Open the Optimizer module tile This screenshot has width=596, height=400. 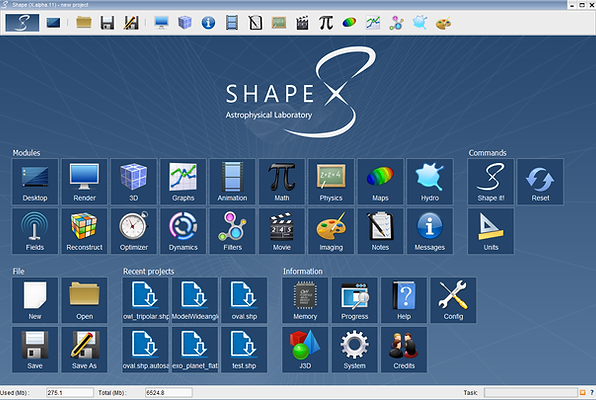(134, 231)
